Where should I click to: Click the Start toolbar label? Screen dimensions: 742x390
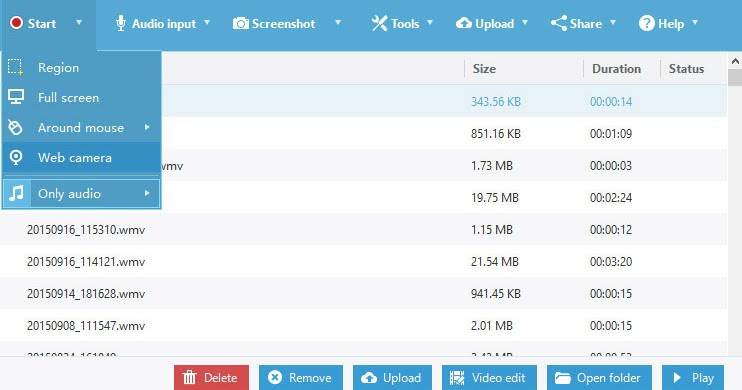point(42,23)
